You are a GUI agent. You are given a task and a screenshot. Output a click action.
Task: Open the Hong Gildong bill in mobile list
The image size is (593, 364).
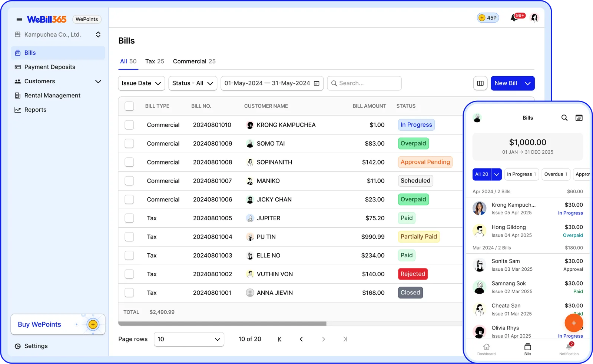[528, 231]
